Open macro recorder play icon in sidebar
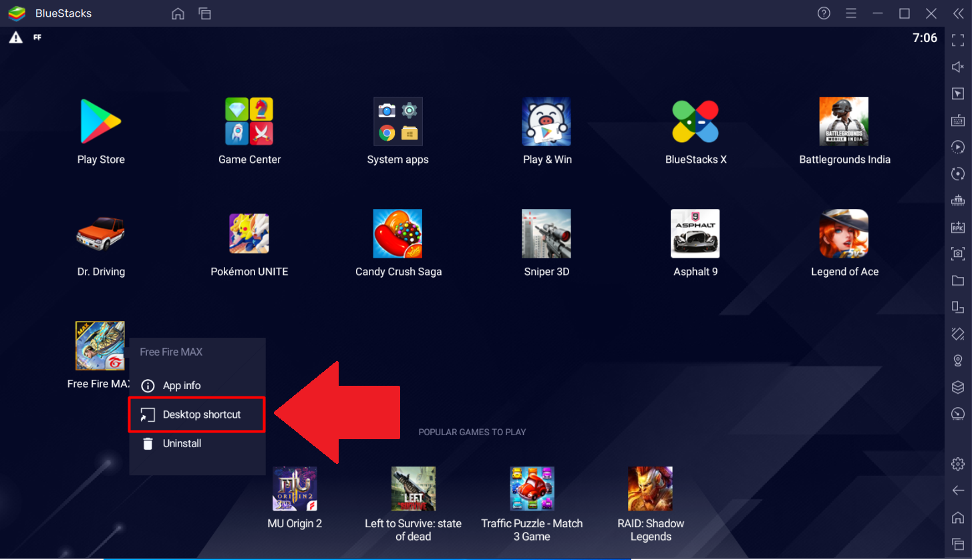Viewport: 972px width, 560px height. click(x=958, y=147)
